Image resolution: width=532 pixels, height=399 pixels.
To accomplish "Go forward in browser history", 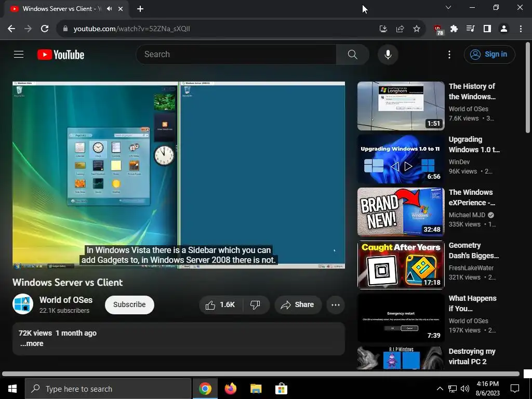I will [28, 29].
